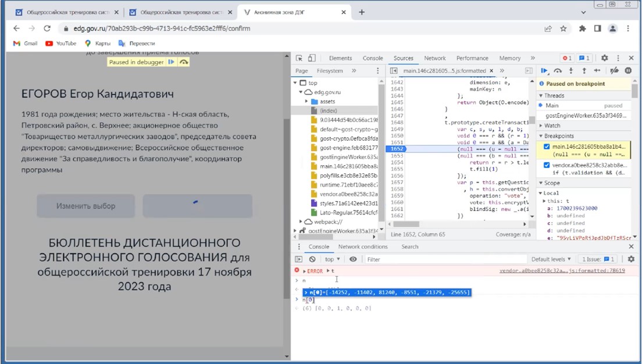Reload the browser page

pyautogui.click(x=47, y=28)
